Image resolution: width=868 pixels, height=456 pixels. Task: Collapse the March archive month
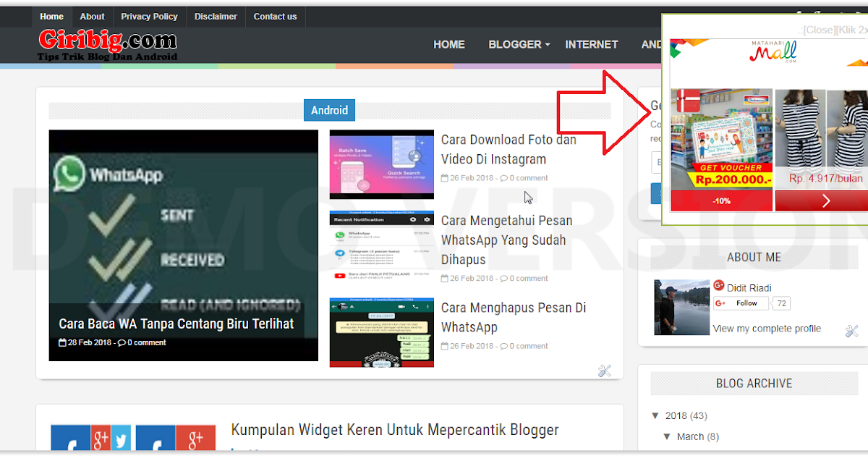tap(668, 436)
